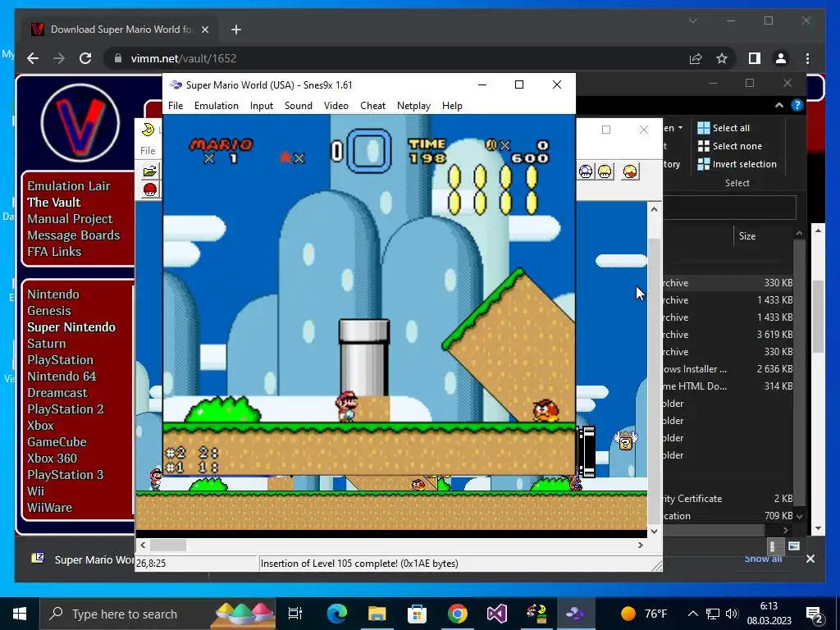Select Saturn in the systems list
Image resolution: width=840 pixels, height=630 pixels.
pyautogui.click(x=47, y=344)
